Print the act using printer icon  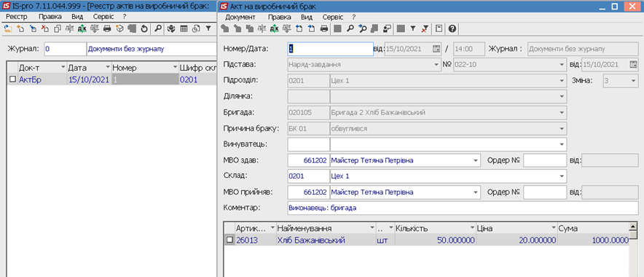(x=324, y=28)
